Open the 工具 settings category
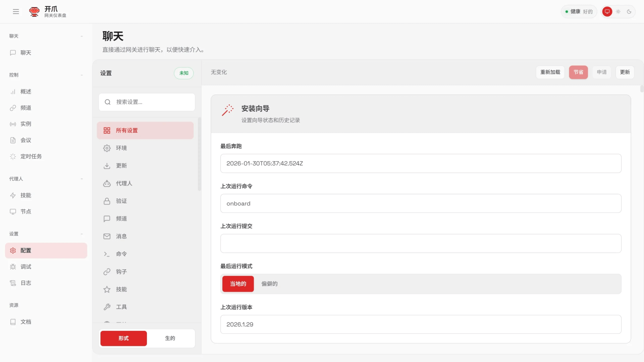The image size is (644, 362). pos(121,307)
